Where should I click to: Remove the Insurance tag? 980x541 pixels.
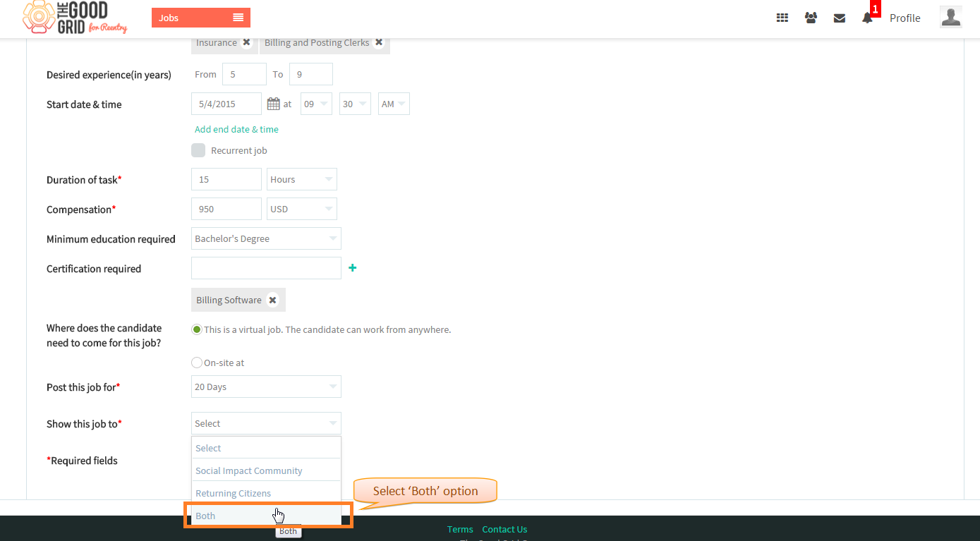click(246, 42)
